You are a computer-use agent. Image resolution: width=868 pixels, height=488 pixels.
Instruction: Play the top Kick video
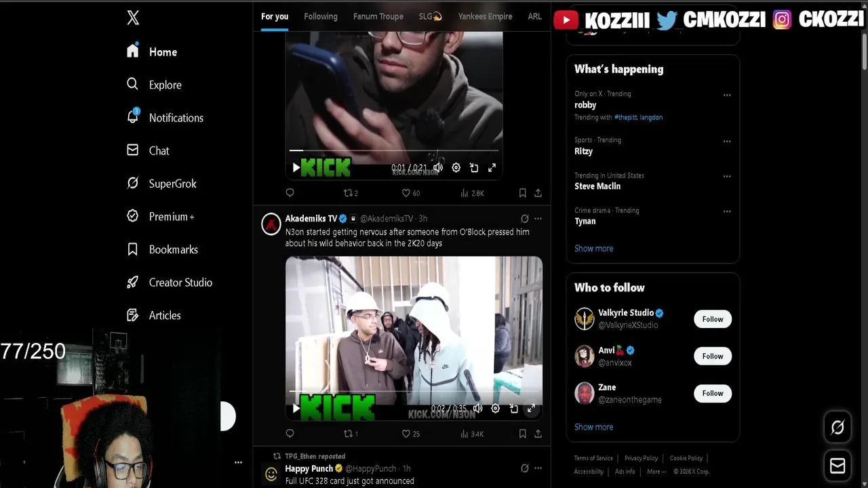point(296,167)
